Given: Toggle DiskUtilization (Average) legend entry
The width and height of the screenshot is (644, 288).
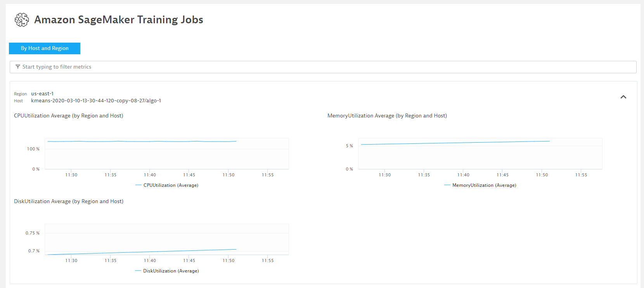Looking at the screenshot, I should [x=167, y=271].
